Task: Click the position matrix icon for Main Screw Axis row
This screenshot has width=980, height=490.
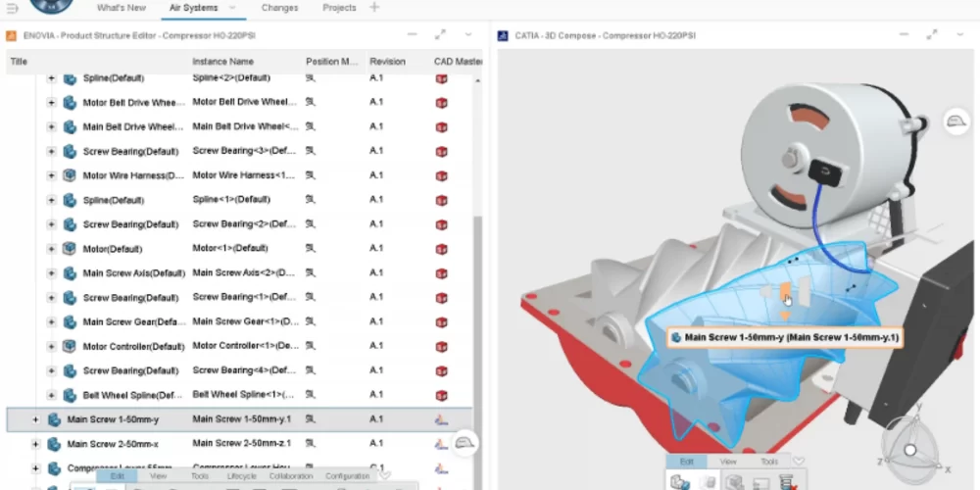Action: pos(311,272)
